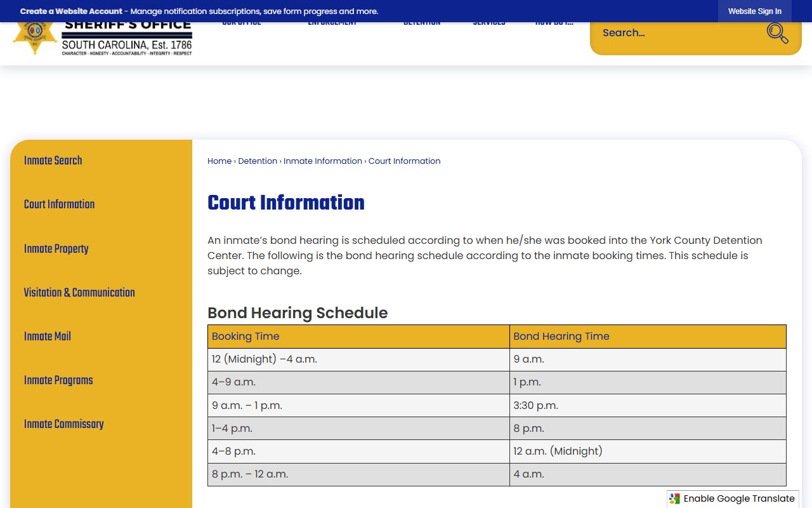Click the Google Translate icon

tap(675, 499)
